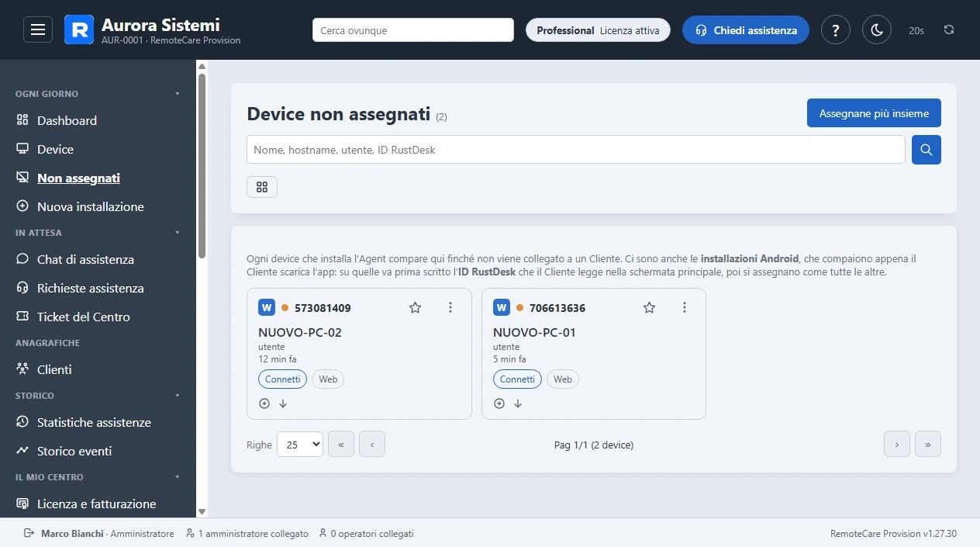Click NUOVO-PC-02 device name
Viewport: 980px width, 547px height.
click(300, 332)
